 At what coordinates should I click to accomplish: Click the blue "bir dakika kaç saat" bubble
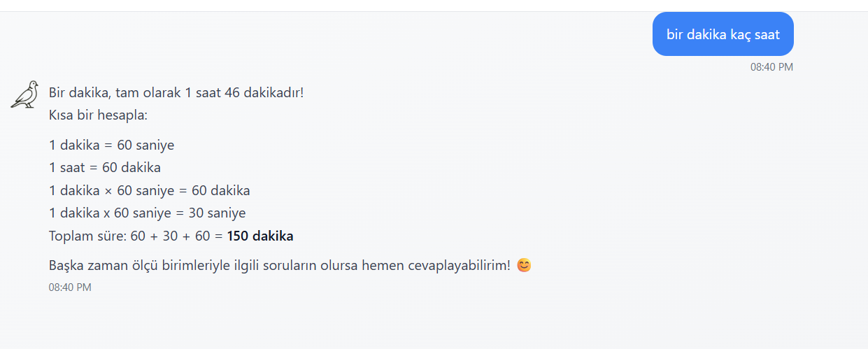pyautogui.click(x=723, y=34)
